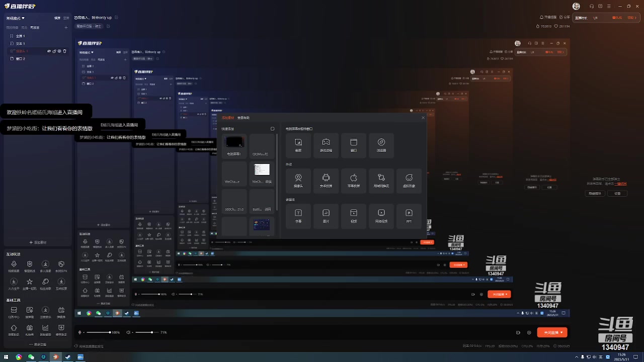Select the Apple 苹果投屏 tile
The image size is (644, 362).
coord(354,181)
